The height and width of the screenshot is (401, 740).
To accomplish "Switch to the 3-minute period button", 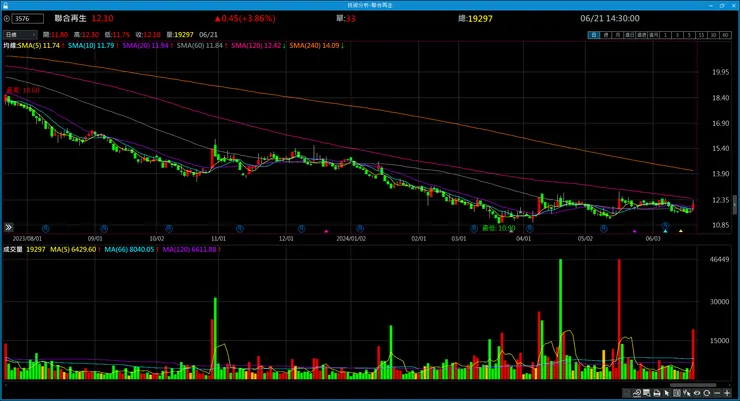I will point(678,35).
